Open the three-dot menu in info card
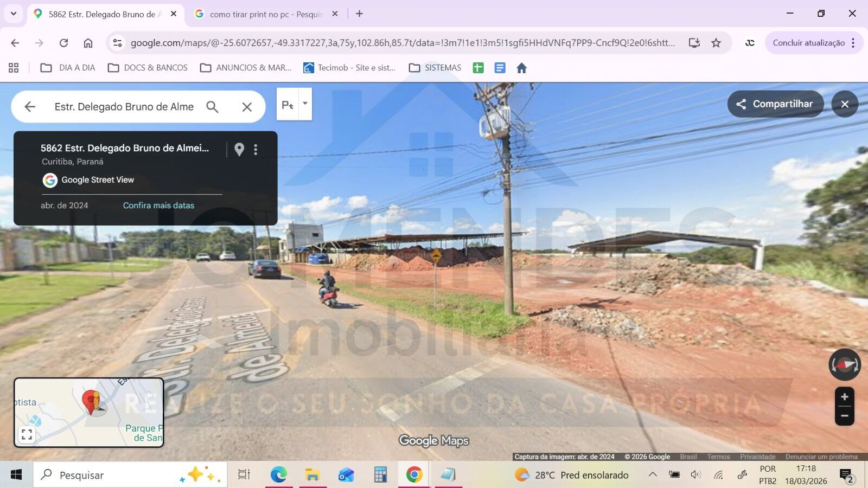 coord(256,149)
